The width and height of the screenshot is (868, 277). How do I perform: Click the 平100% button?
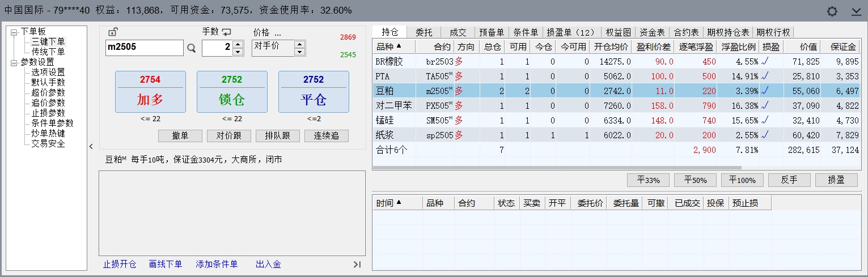tap(743, 180)
